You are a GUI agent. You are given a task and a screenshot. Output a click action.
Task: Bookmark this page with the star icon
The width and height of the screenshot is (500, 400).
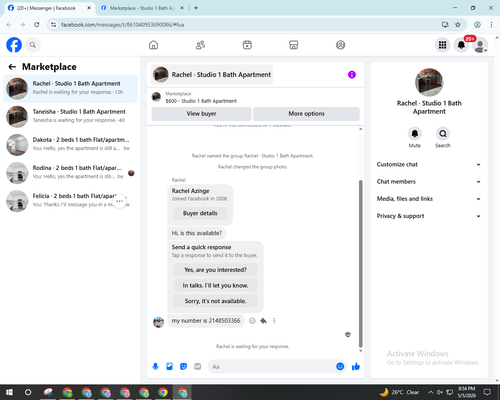pyautogui.click(x=458, y=25)
